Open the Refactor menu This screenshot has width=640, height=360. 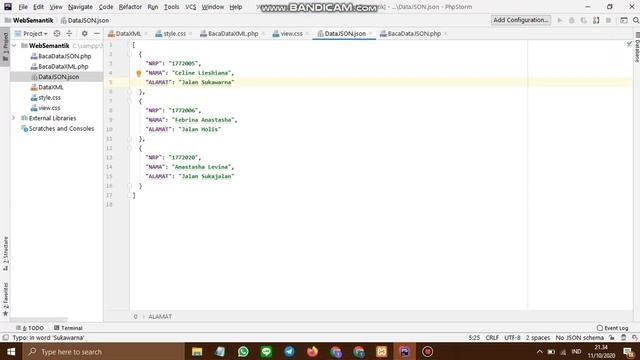(x=130, y=7)
